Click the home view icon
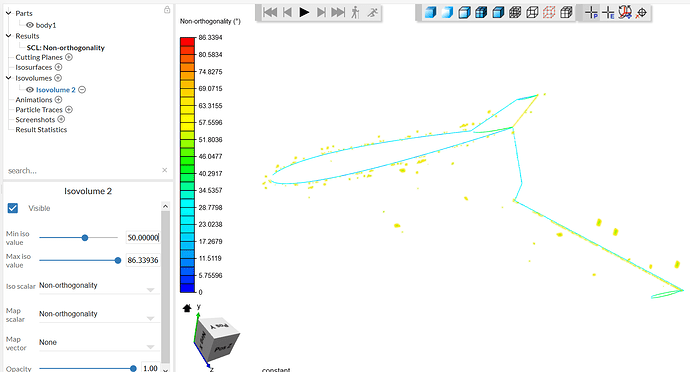This screenshot has height=372, width=690. pyautogui.click(x=187, y=308)
